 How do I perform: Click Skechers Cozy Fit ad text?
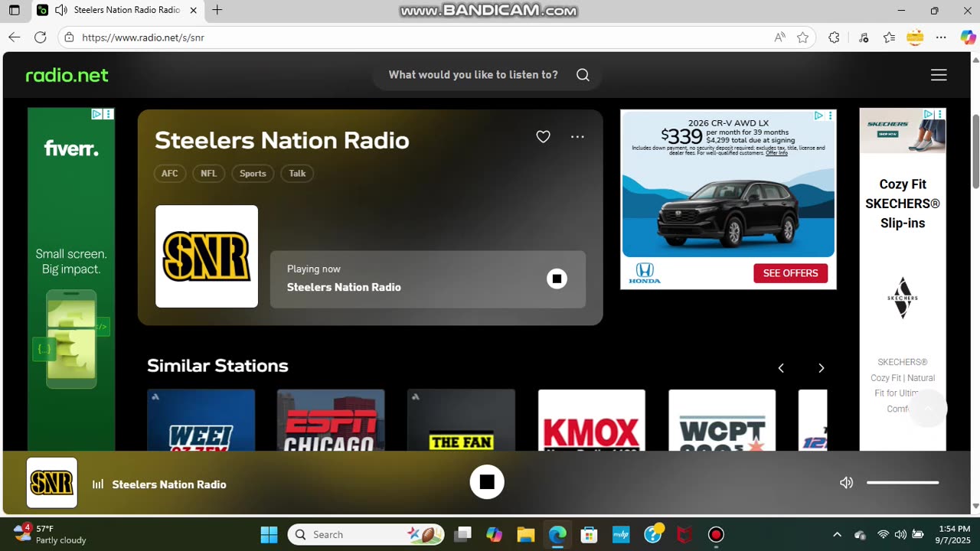[x=903, y=204]
